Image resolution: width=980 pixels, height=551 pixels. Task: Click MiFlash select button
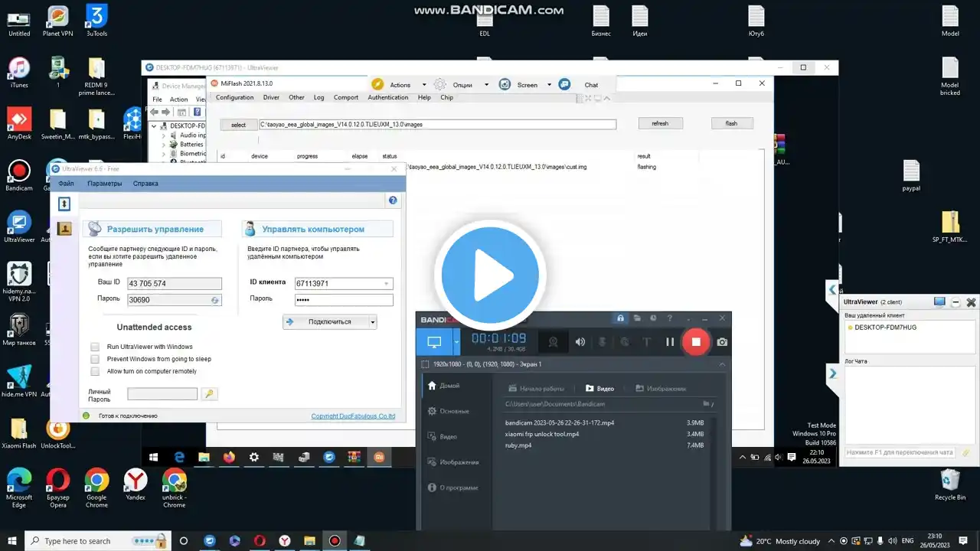click(x=238, y=125)
